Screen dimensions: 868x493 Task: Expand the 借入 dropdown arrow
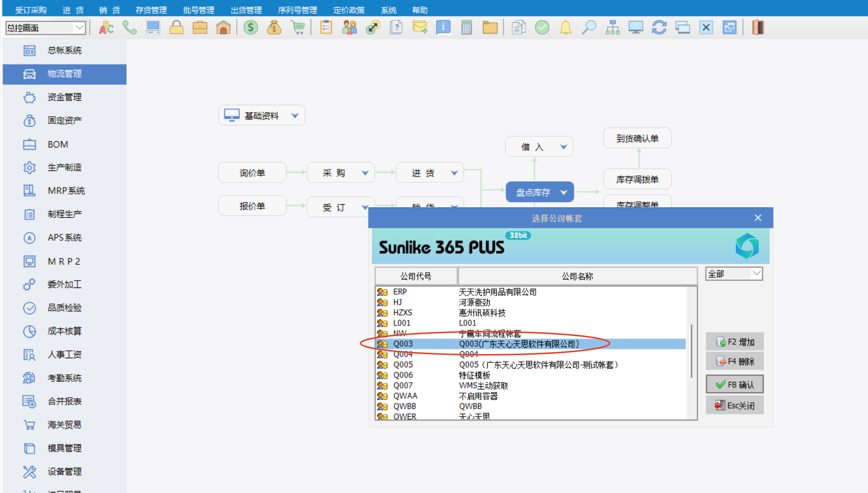564,147
